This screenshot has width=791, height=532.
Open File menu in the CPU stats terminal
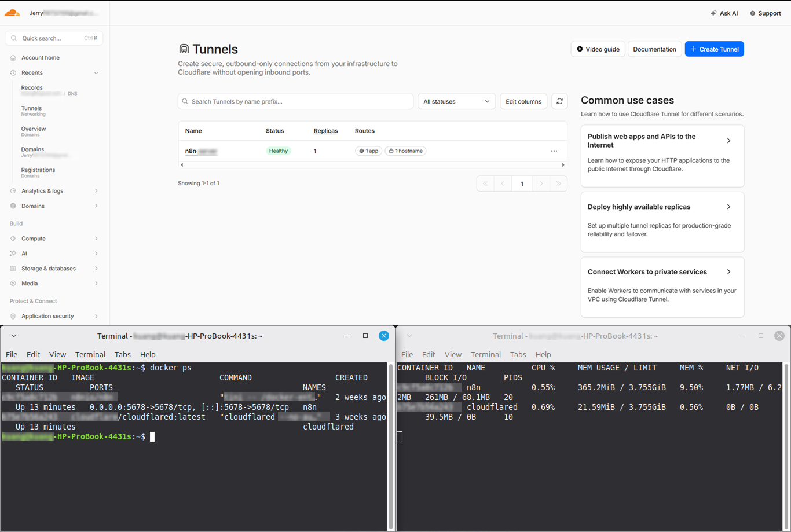point(407,354)
